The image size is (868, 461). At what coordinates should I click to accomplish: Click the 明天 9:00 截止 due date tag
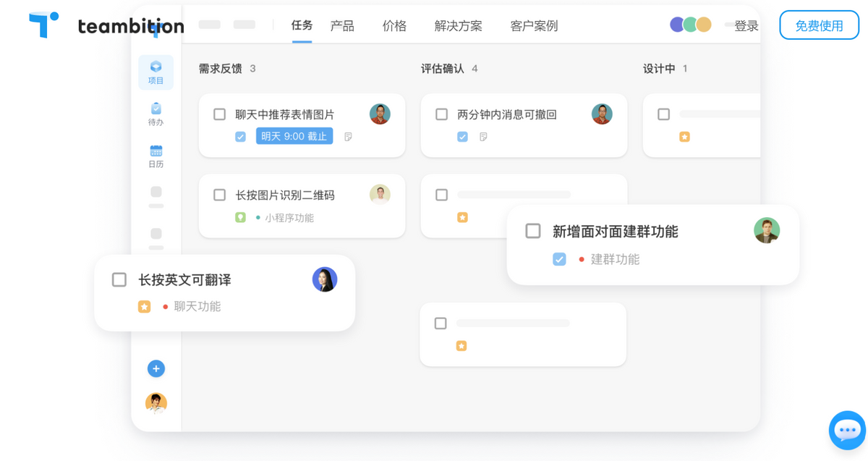click(x=294, y=136)
